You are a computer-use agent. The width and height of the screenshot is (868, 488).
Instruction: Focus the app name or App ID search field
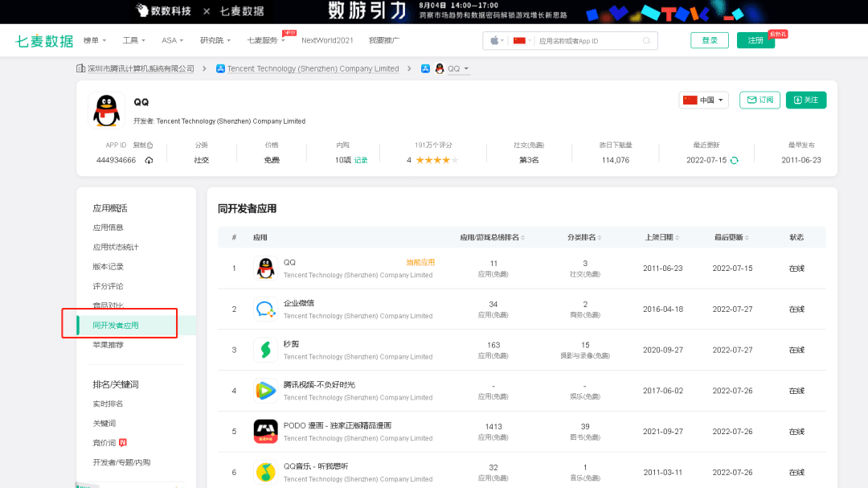588,41
